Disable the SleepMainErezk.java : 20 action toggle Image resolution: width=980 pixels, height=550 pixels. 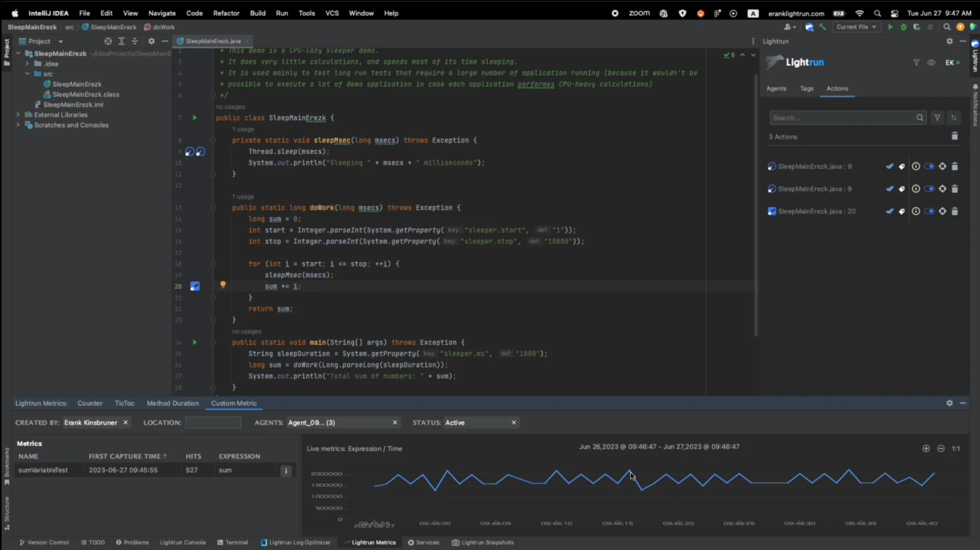[929, 211]
